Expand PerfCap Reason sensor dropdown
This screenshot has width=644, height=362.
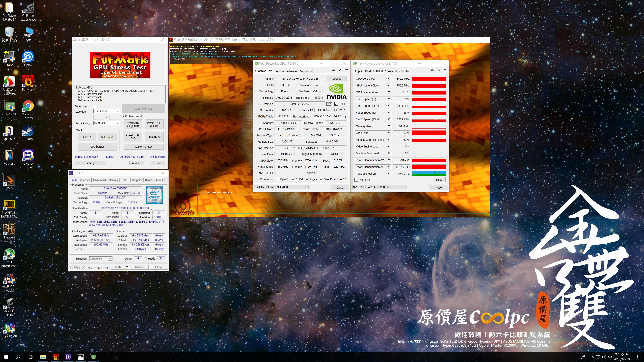coord(389,174)
